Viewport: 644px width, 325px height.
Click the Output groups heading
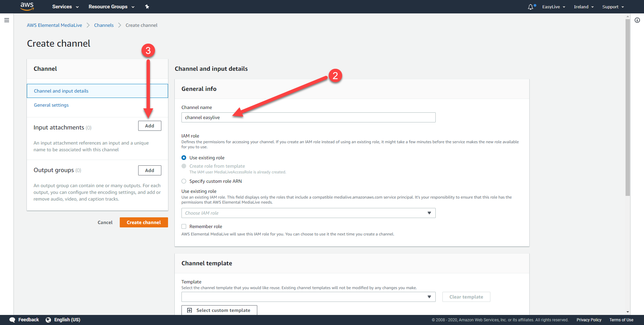click(54, 170)
